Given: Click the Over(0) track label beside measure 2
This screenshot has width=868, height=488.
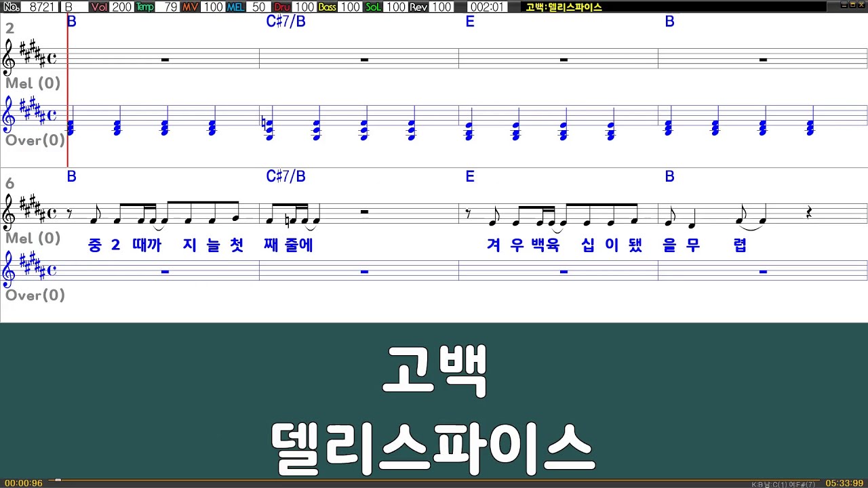Looking at the screenshot, I should [x=35, y=140].
